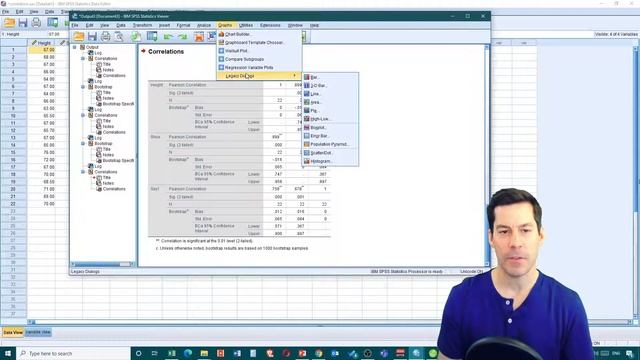Go to Data icon in Viewer toolbar
640x360 pixels.
tap(199, 37)
